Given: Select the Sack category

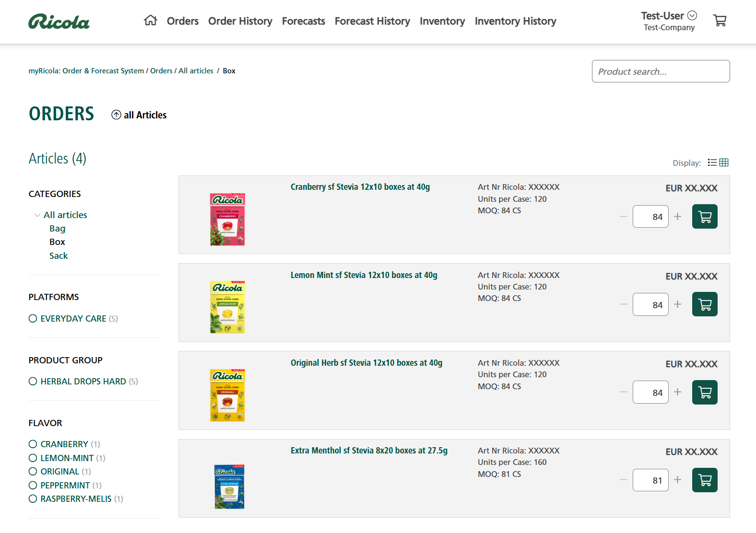Looking at the screenshot, I should [x=59, y=256].
